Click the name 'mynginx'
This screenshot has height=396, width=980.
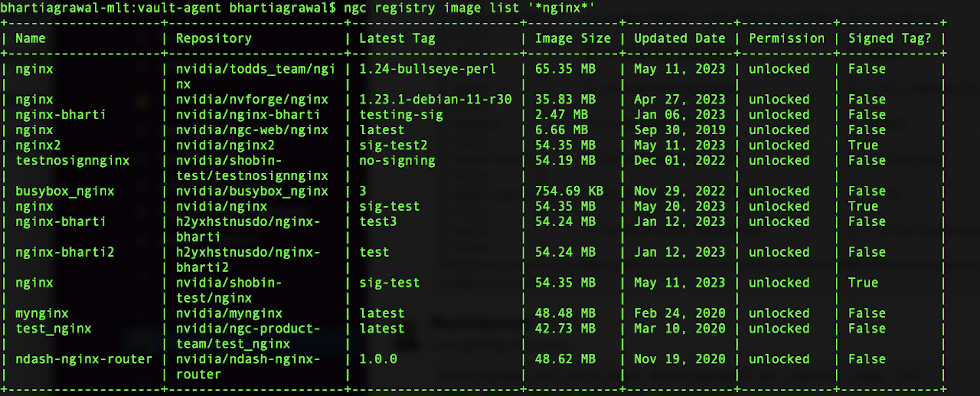click(42, 313)
